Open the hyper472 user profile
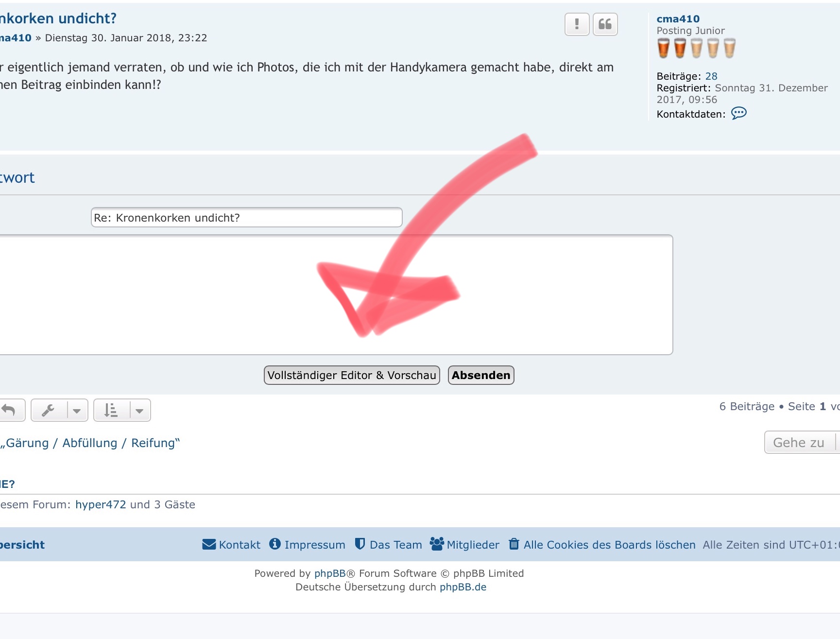 pos(101,504)
